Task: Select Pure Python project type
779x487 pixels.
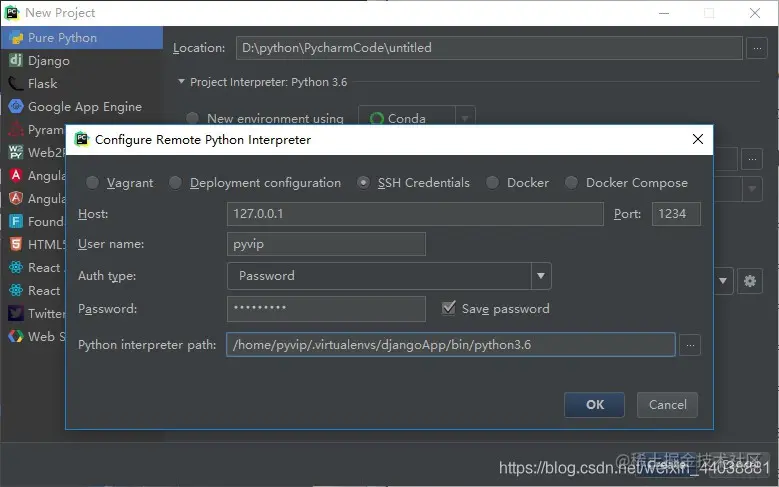Action: (81, 38)
